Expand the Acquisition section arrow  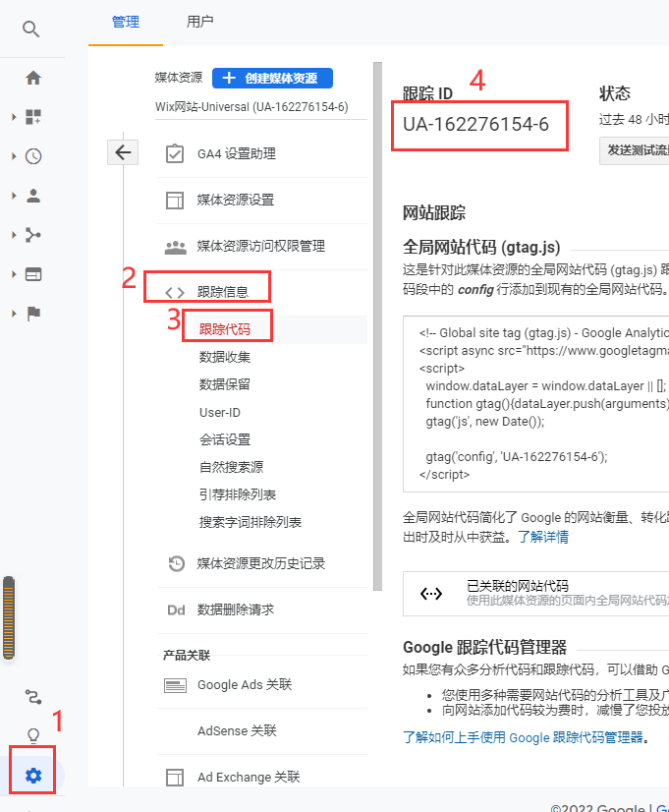pos(14,235)
